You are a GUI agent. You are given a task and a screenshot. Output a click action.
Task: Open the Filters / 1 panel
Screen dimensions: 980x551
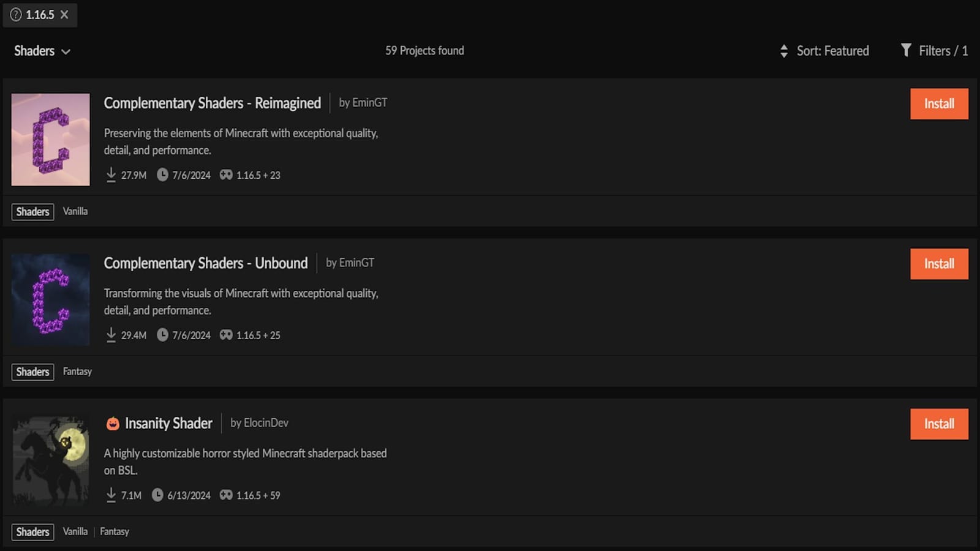(x=943, y=51)
